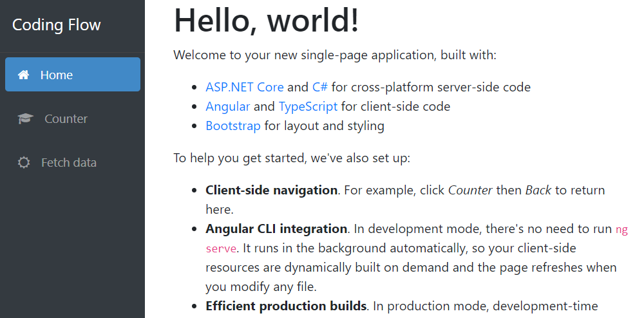Follow the C# hyperlink
This screenshot has width=644, height=318.
tap(320, 87)
